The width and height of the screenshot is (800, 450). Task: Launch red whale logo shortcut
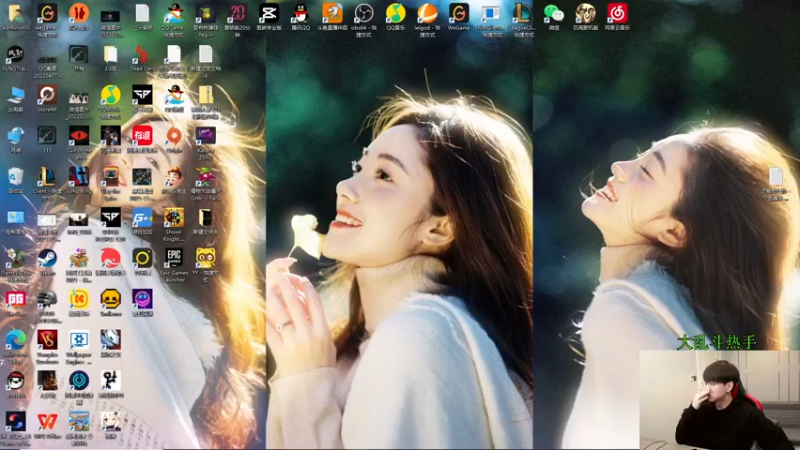pyautogui.click(x=110, y=259)
